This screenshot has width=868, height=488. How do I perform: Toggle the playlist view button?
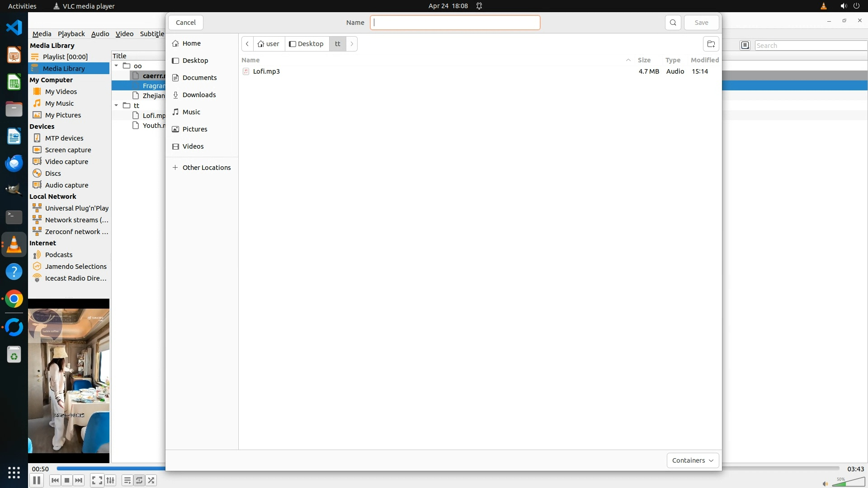click(127, 480)
